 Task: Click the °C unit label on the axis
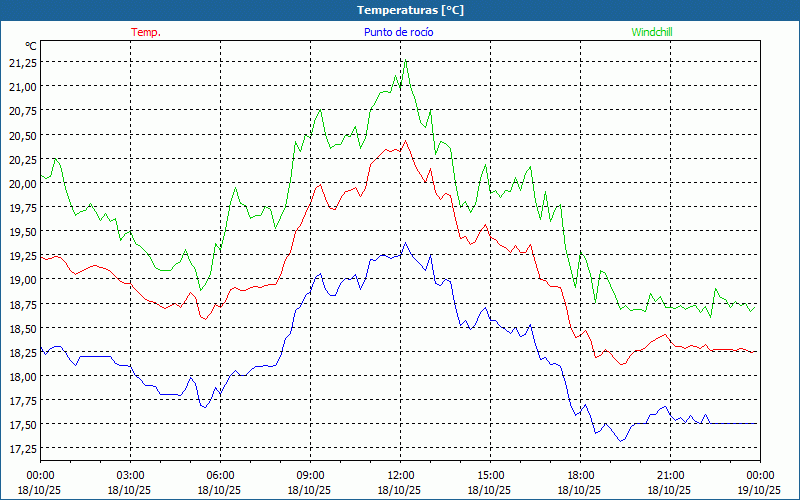coord(31,46)
